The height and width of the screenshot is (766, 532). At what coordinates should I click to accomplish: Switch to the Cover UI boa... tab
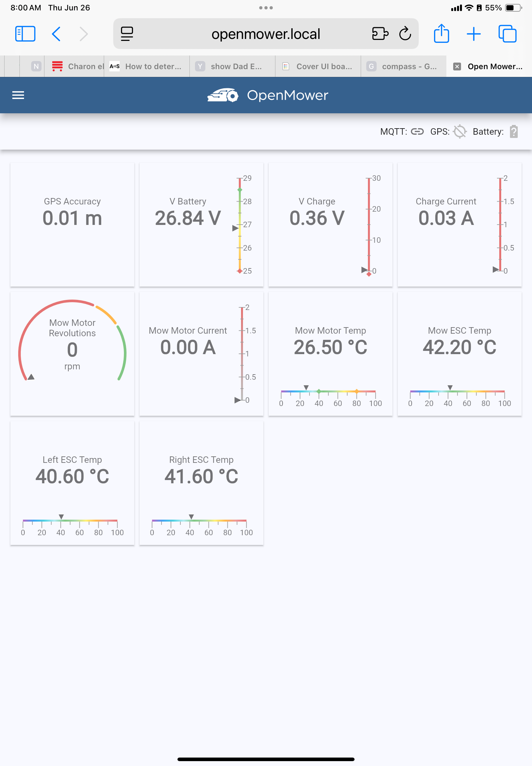click(318, 66)
